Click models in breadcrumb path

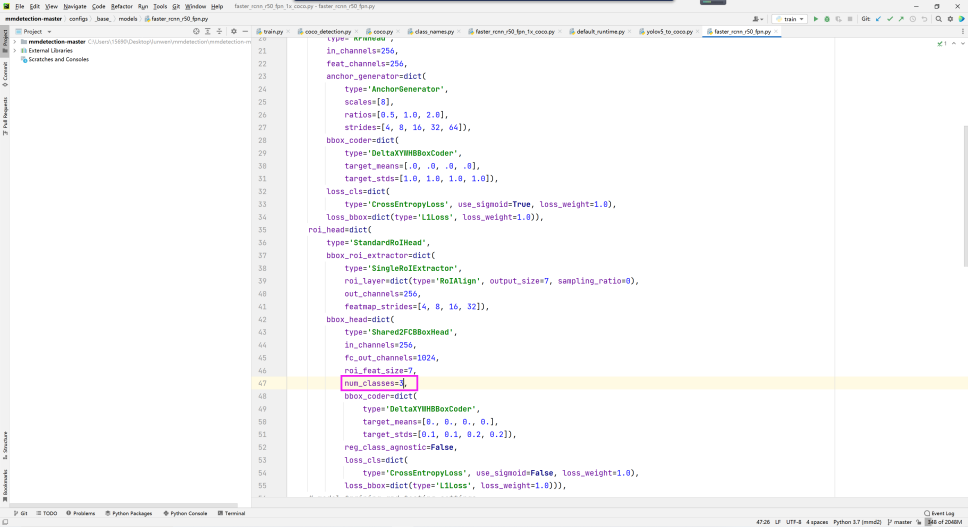coord(128,19)
